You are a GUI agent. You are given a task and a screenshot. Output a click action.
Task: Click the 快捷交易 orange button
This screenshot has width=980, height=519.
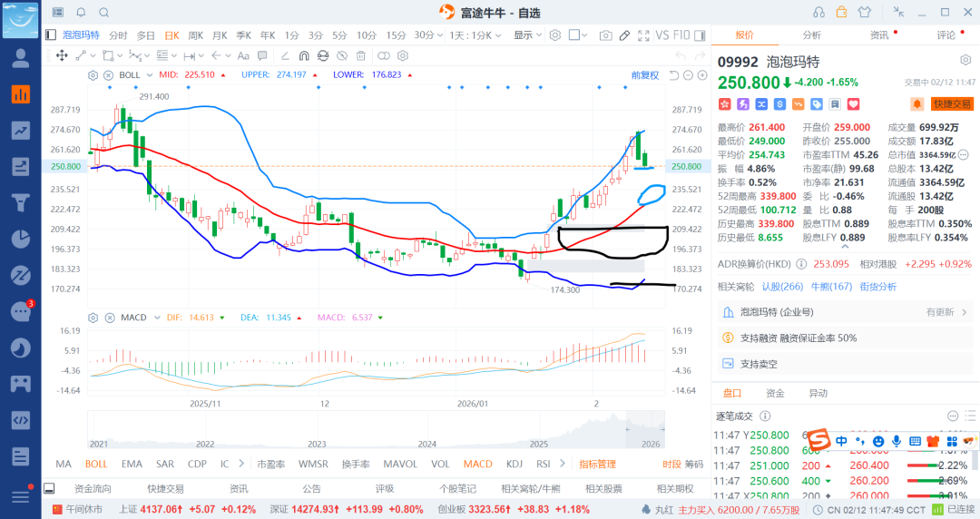pos(953,103)
